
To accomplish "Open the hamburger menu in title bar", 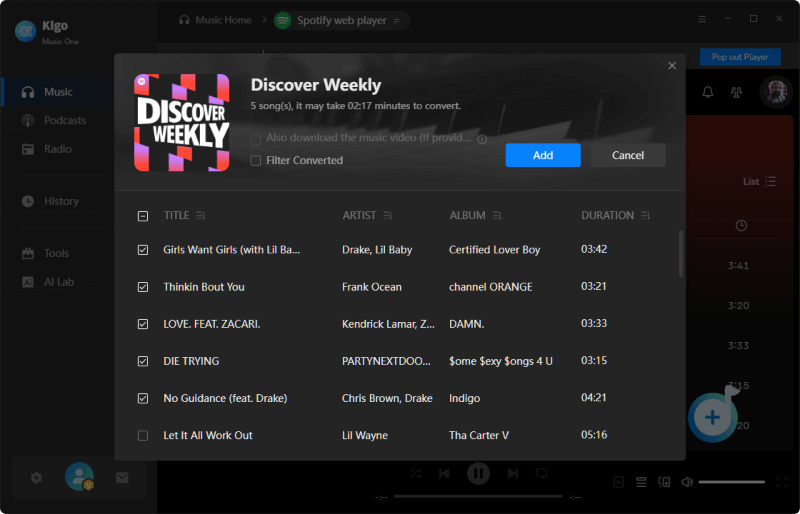I will (702, 19).
